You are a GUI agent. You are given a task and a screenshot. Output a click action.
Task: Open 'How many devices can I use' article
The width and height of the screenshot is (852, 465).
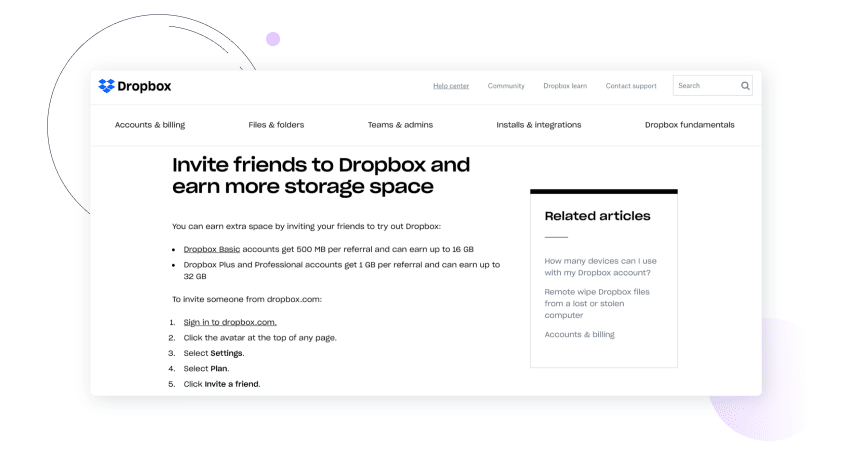[600, 266]
